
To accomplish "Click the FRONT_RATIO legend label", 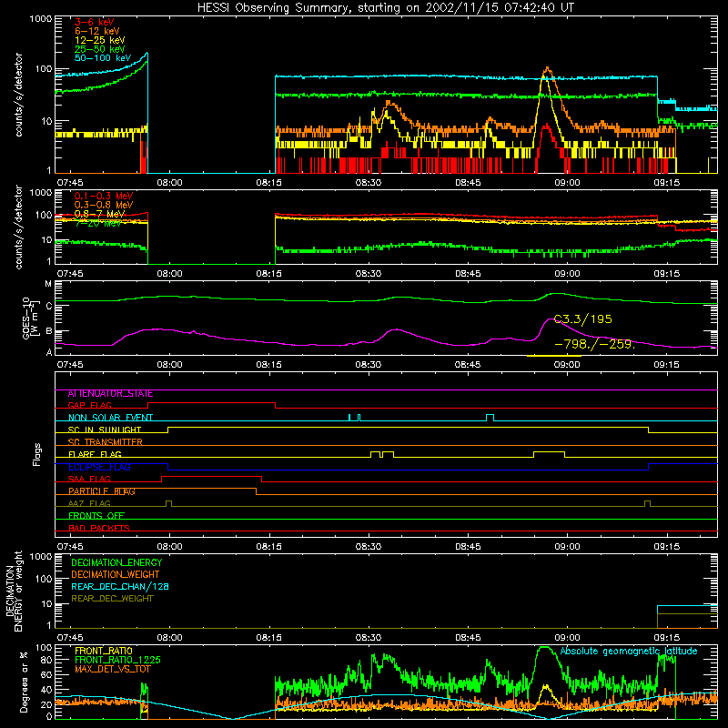I will [x=104, y=652].
